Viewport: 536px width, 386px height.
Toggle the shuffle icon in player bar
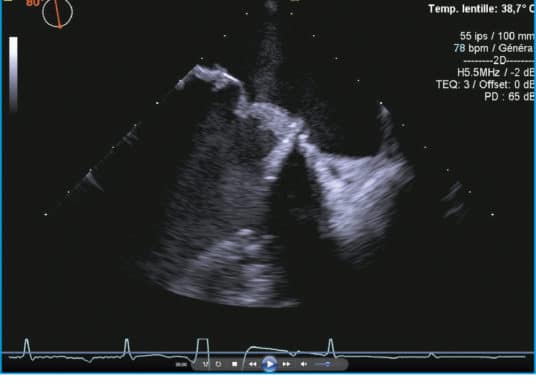click(x=205, y=364)
